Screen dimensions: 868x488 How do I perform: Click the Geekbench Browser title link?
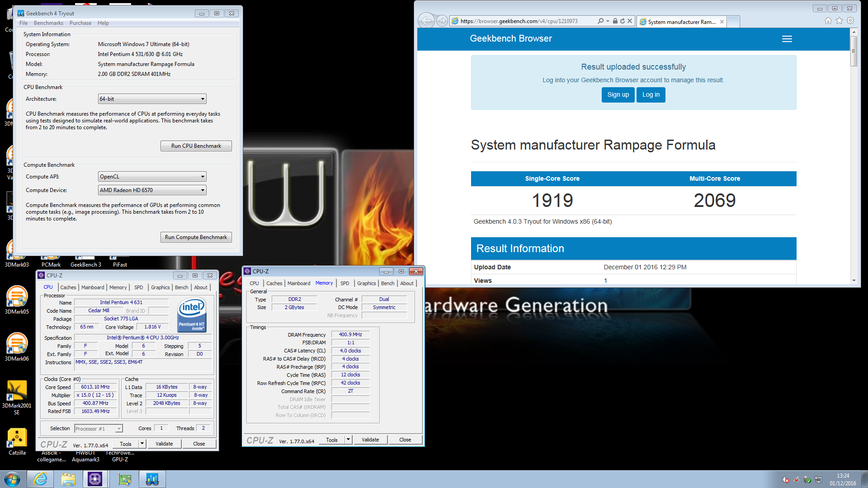point(511,39)
